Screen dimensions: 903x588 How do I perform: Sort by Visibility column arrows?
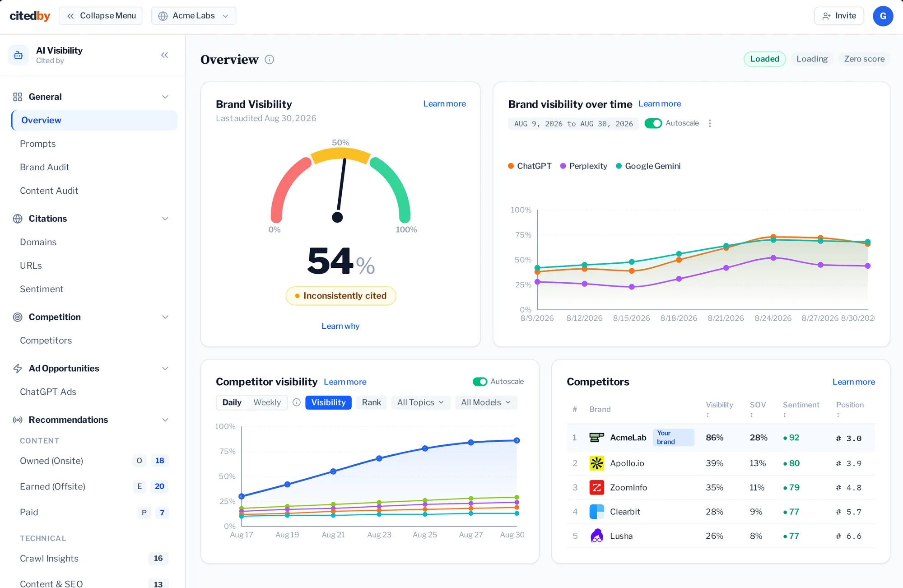(708, 415)
